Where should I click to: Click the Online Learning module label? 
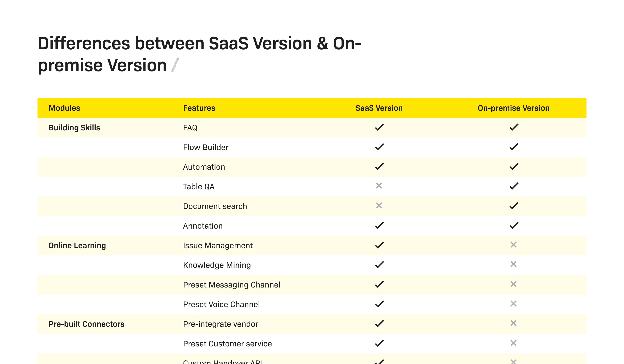pos(77,245)
